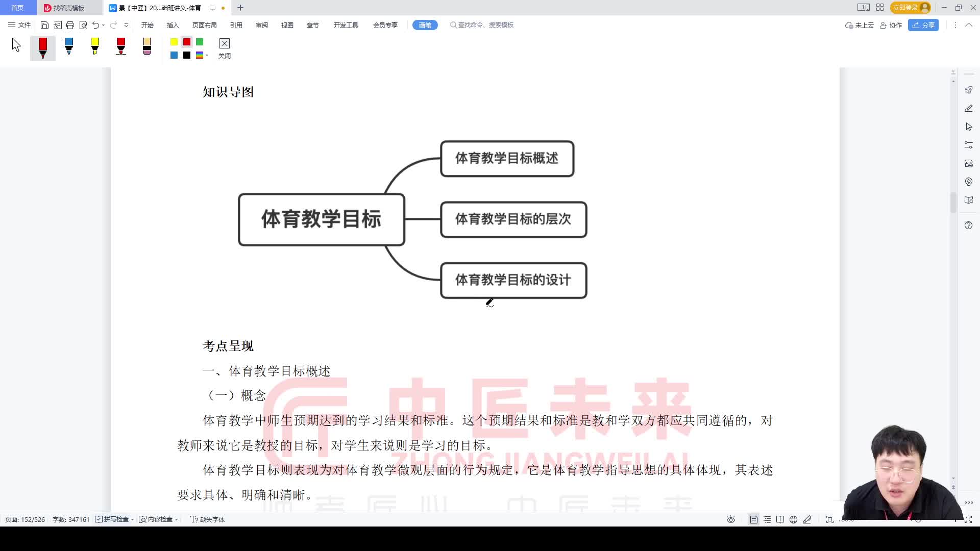
Task: Select the red marker pen tool
Action: click(x=43, y=47)
